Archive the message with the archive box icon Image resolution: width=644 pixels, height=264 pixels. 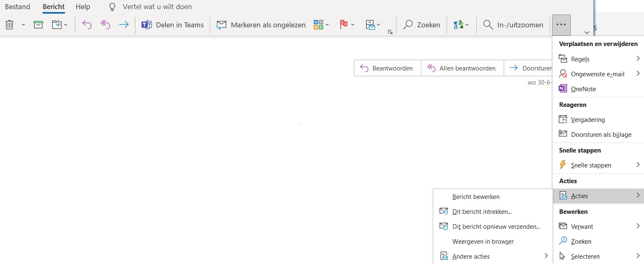pyautogui.click(x=38, y=25)
